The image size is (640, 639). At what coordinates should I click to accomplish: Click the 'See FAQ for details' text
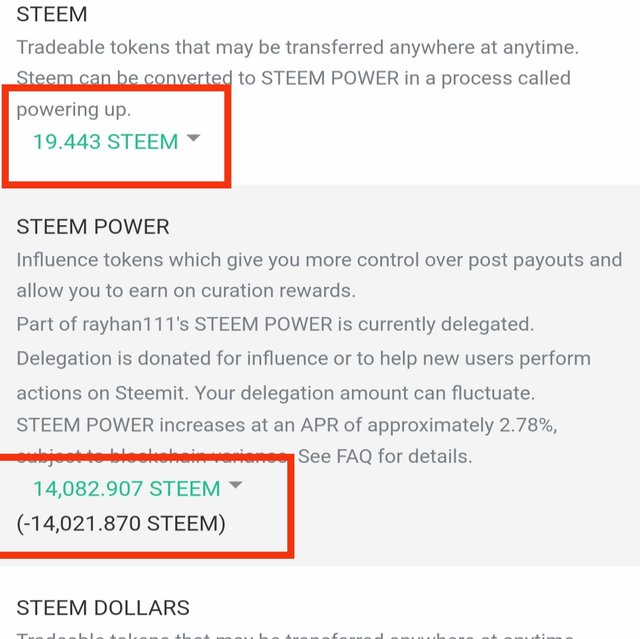385,456
